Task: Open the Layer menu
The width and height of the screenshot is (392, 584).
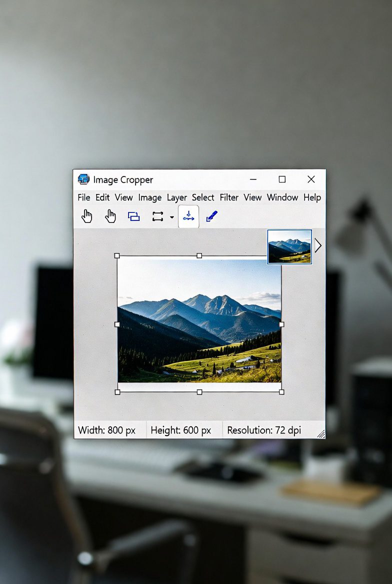Action: [176, 197]
